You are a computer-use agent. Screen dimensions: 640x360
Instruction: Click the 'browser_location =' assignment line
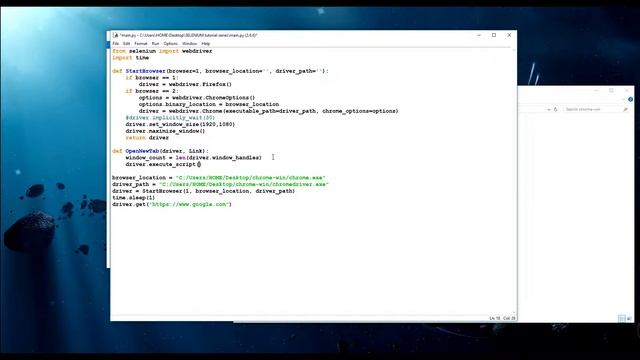coord(219,178)
